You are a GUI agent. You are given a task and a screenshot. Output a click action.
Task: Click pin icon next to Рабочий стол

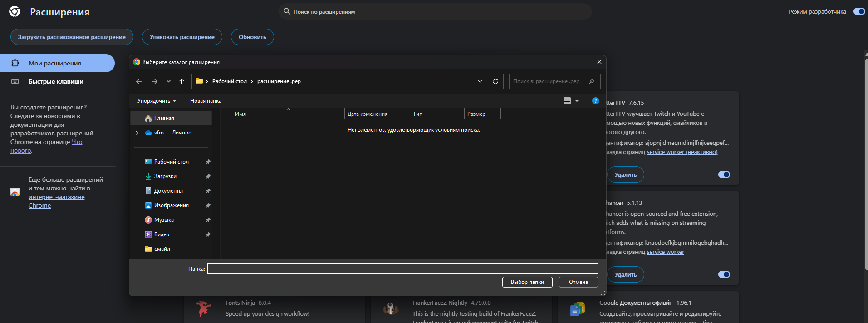(x=208, y=162)
